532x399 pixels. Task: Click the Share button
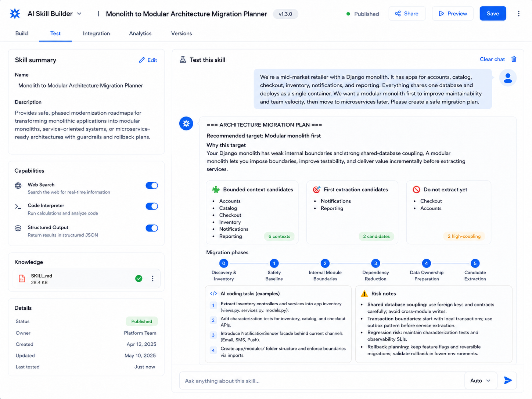[407, 14]
